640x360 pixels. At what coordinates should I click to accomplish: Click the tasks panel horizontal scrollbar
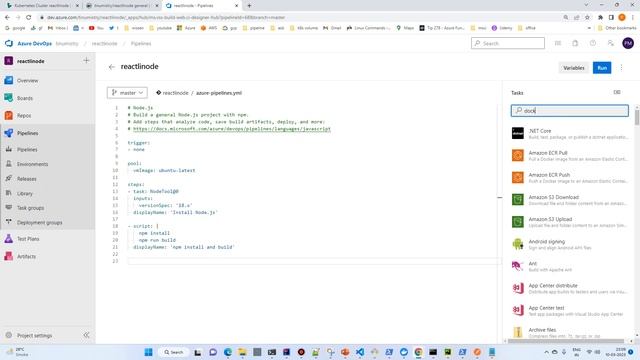[565, 341]
